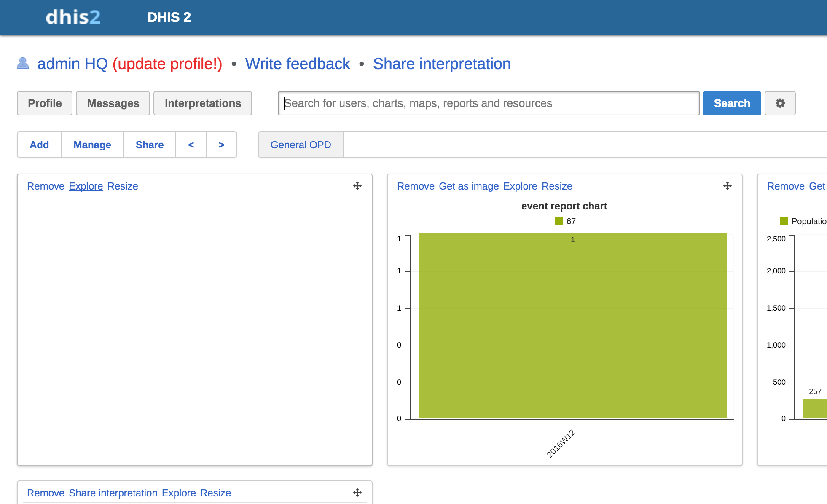This screenshot has width=827, height=504.
Task: Click the blue Search button
Action: [732, 103]
